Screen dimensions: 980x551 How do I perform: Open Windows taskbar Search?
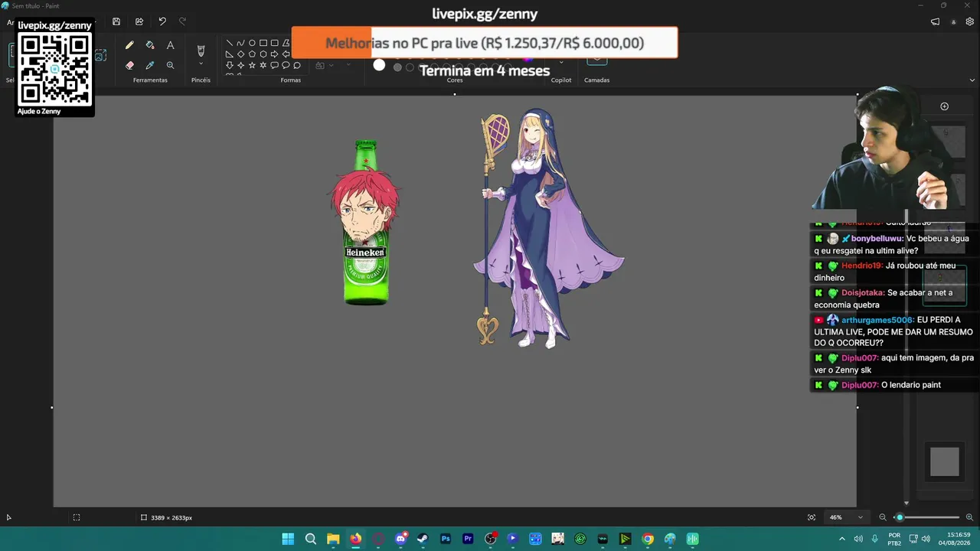(311, 539)
